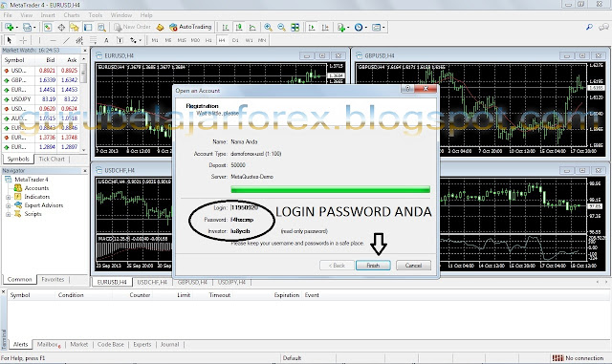Select the Fibonacci Retracement tool
This screenshot has height=364, width=612.
(93, 40)
